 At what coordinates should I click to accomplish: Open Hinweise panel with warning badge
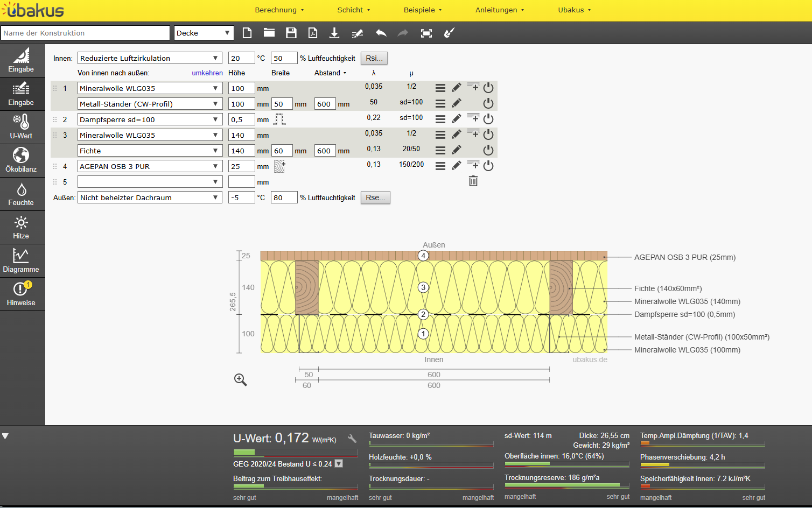click(x=22, y=294)
